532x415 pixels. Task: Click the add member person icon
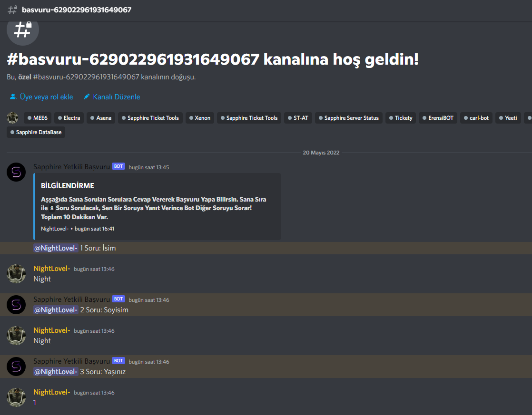[13, 97]
